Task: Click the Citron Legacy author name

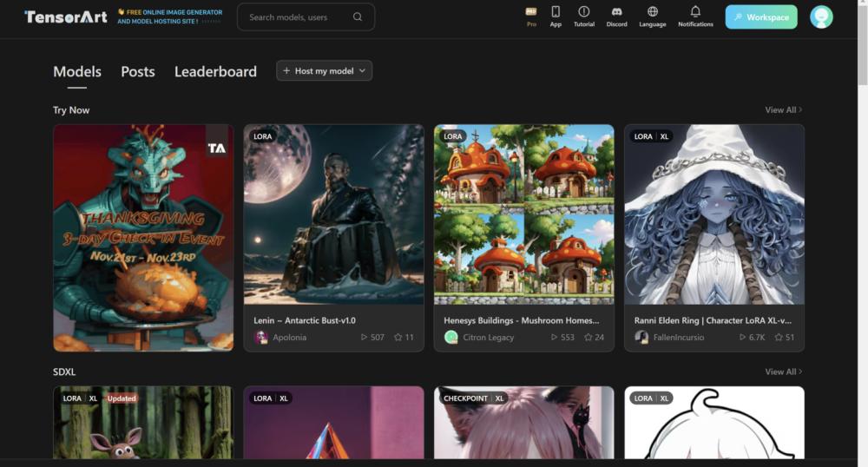Action: 488,337
